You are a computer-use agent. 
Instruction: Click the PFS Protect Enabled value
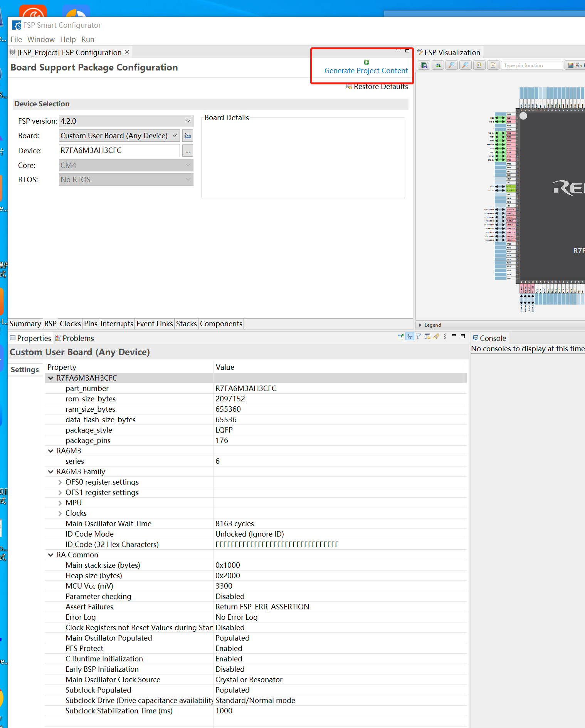229,648
